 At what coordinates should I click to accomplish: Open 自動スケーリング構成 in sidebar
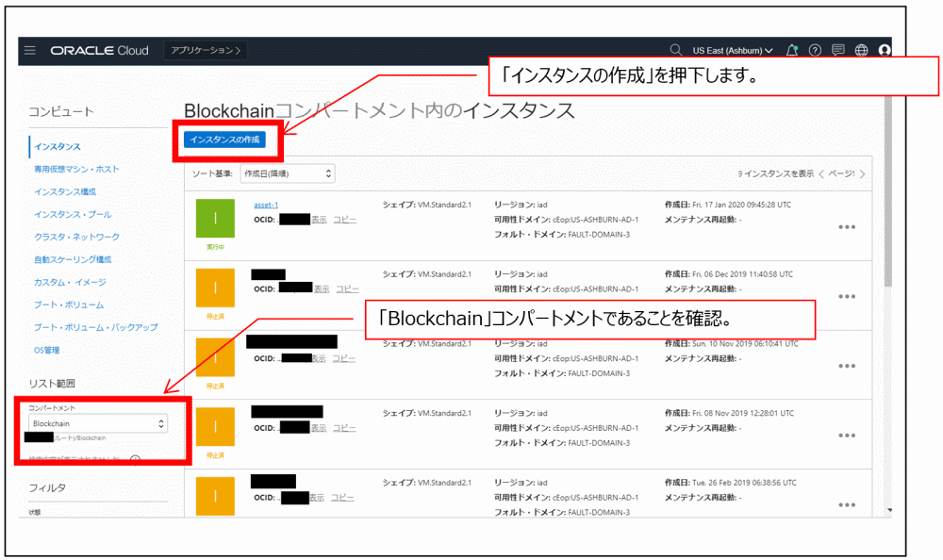73,260
